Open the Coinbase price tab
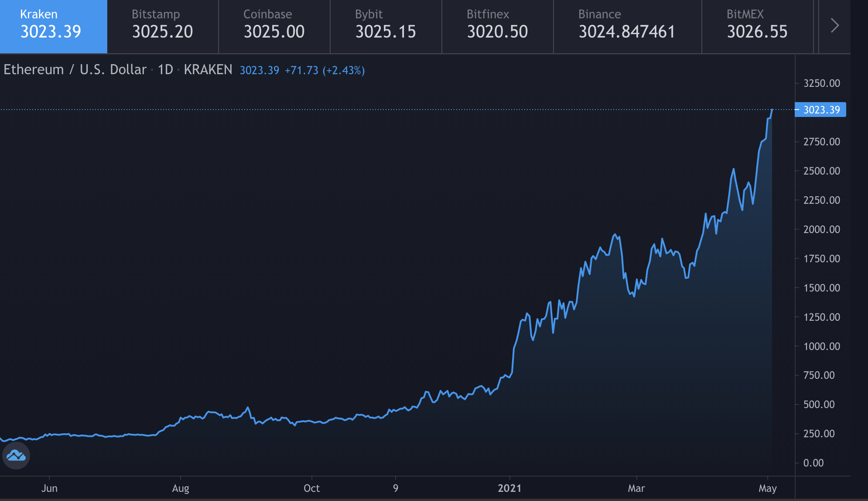 (274, 26)
